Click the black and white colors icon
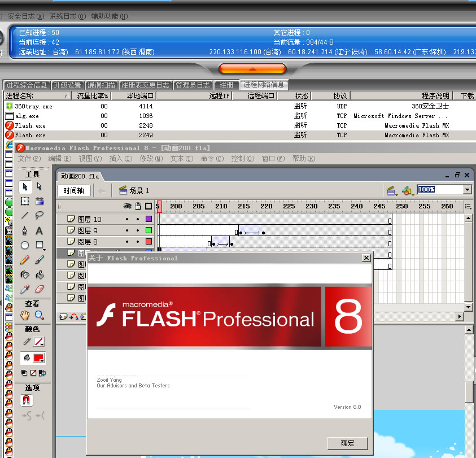The height and width of the screenshot is (458, 476). pos(24,373)
